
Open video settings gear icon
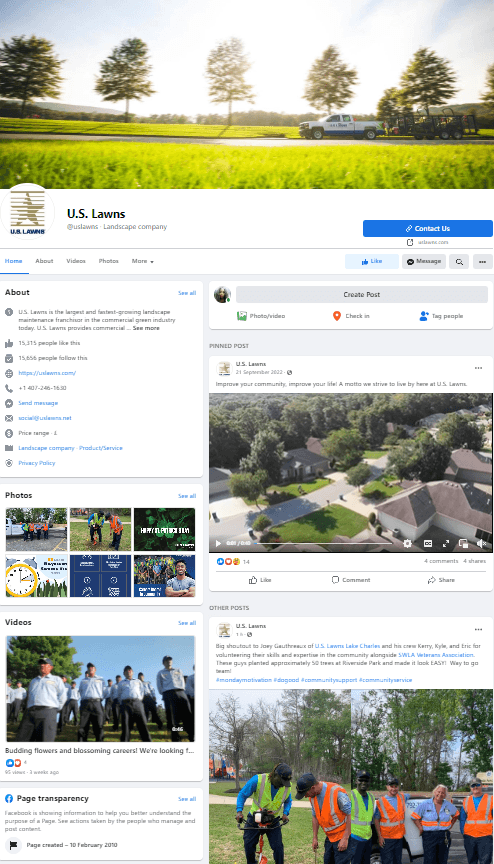click(x=407, y=543)
